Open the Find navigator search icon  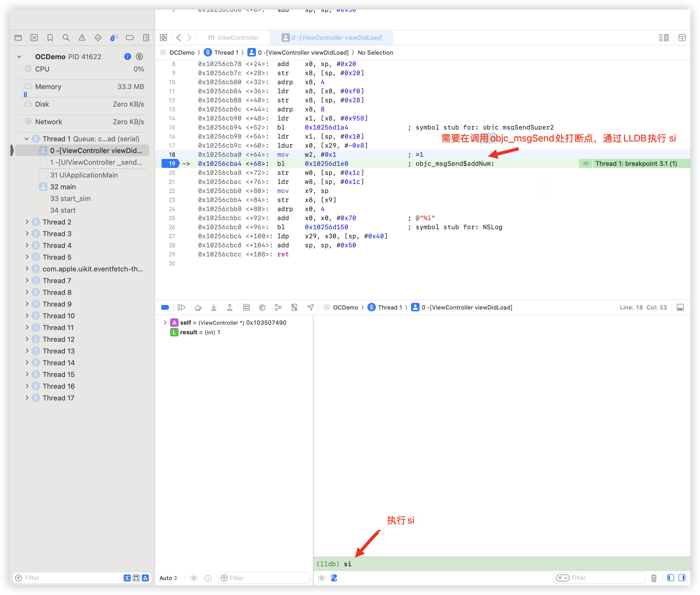66,37
